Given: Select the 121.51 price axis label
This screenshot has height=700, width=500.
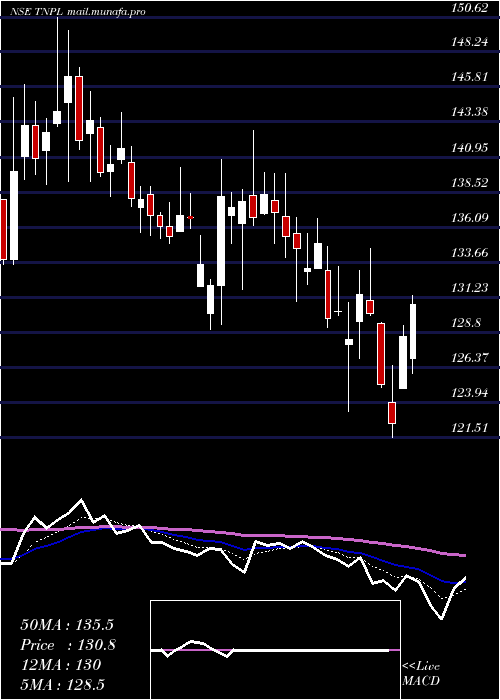Looking at the screenshot, I should (469, 428).
